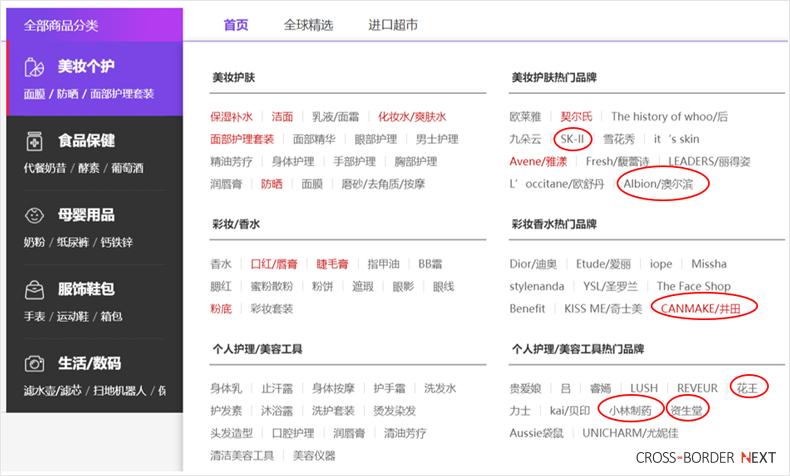Open the 首页 tab
Viewport: 790px width, 476px height.
(x=236, y=25)
